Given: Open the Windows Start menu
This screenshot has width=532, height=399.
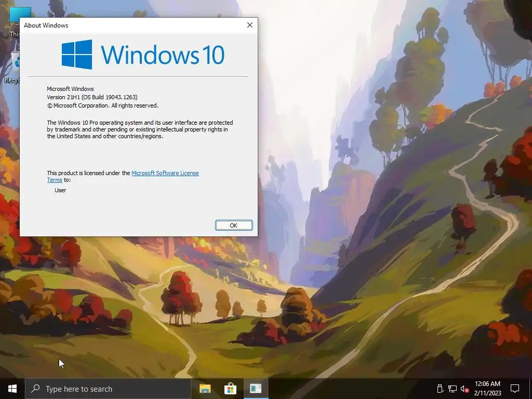Looking at the screenshot, I should tap(12, 389).
